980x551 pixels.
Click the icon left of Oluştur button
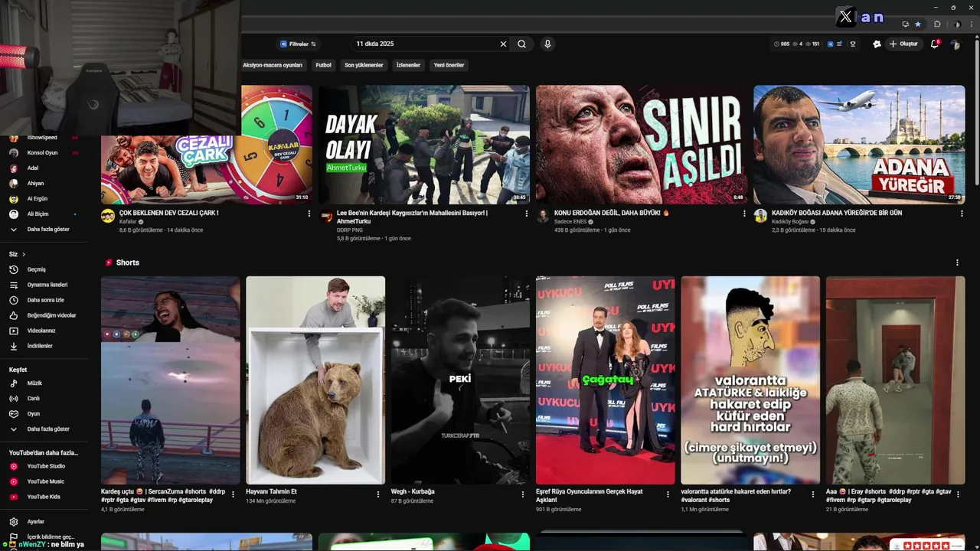[877, 44]
